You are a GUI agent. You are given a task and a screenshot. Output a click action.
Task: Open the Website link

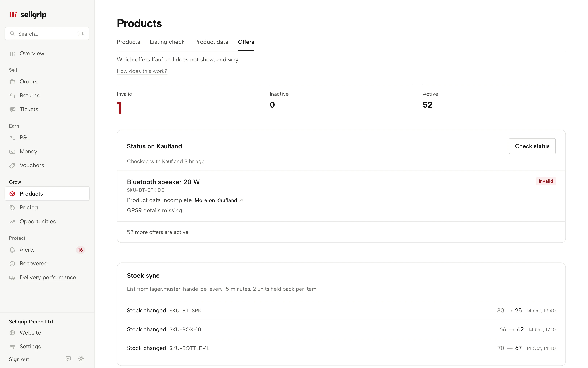[47, 333]
